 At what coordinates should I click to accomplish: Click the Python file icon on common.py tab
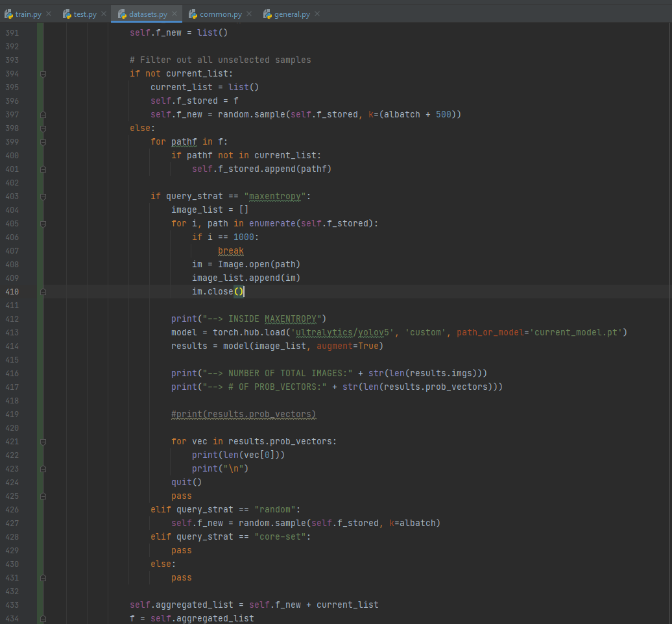point(193,14)
